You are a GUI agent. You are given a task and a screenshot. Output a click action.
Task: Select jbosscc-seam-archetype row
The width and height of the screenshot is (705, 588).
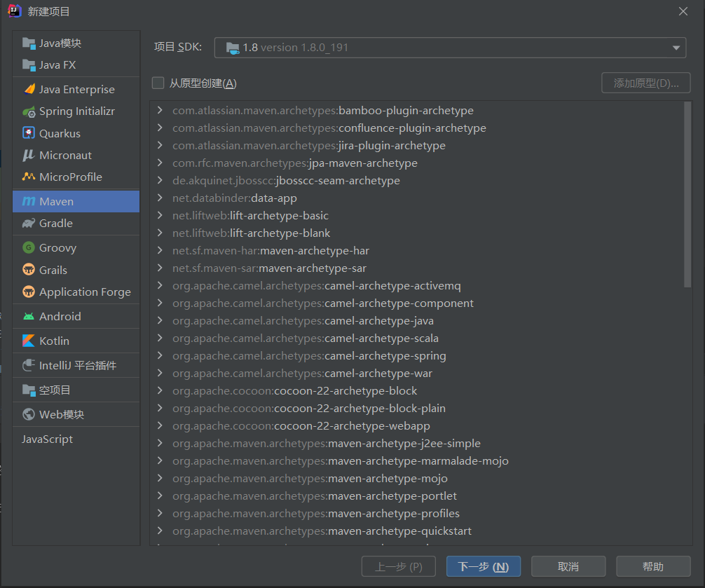pyautogui.click(x=416, y=180)
